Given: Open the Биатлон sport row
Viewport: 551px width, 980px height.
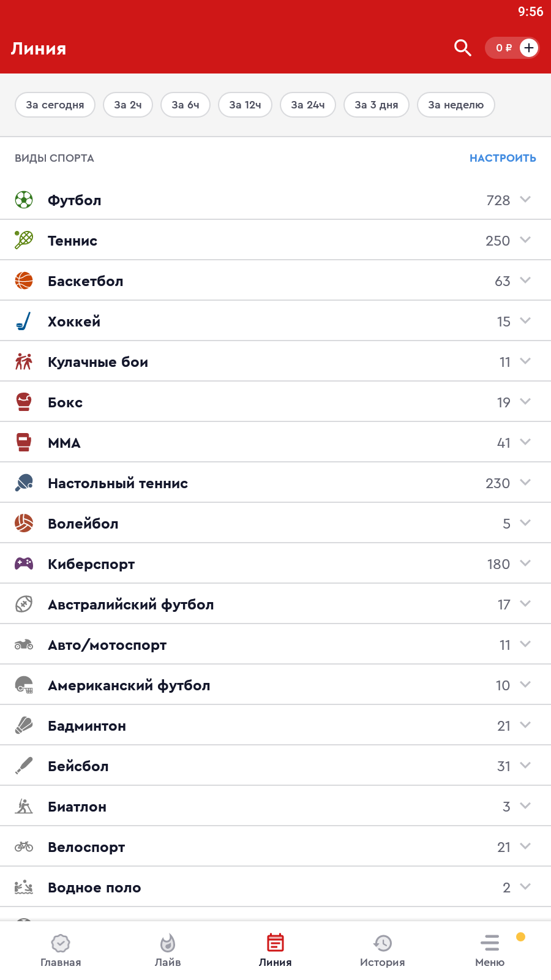Looking at the screenshot, I should click(245, 807).
